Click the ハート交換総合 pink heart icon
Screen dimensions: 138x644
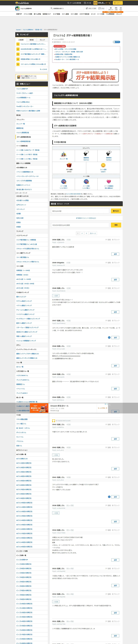point(109,182)
